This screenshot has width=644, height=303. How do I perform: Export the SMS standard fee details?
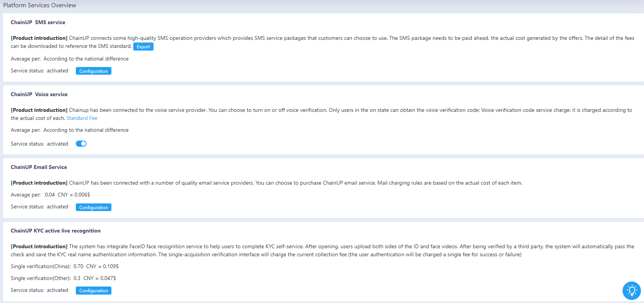(143, 46)
